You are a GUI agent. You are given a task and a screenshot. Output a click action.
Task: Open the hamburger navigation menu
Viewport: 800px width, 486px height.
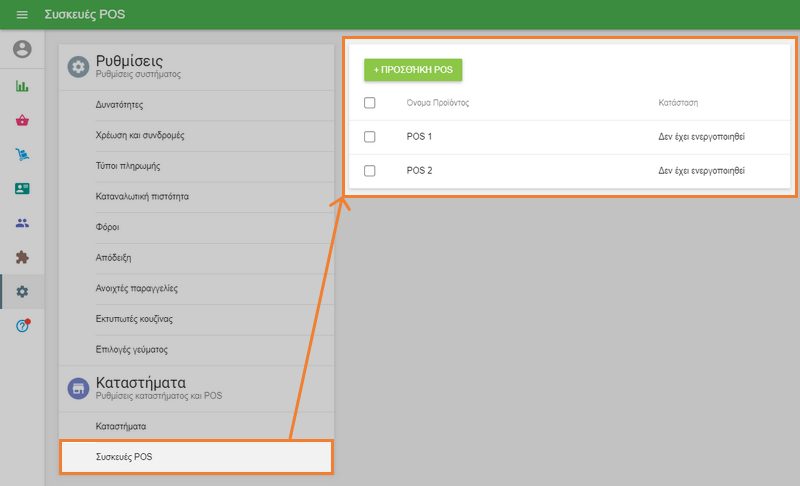tap(22, 15)
